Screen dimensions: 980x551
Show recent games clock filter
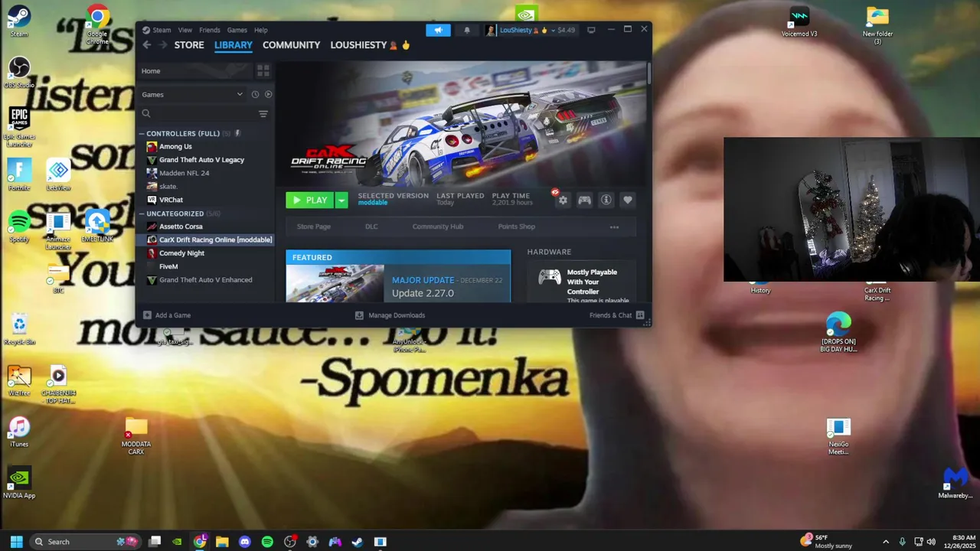pyautogui.click(x=255, y=94)
